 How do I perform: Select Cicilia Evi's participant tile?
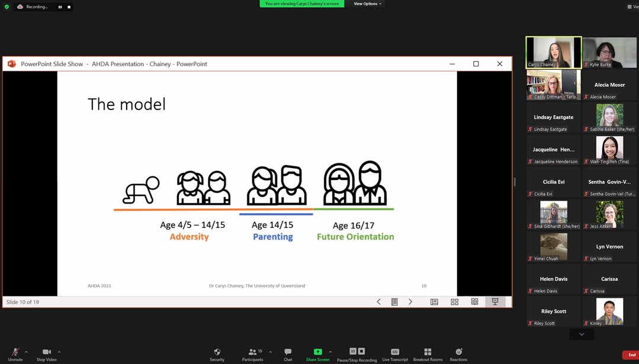click(553, 182)
